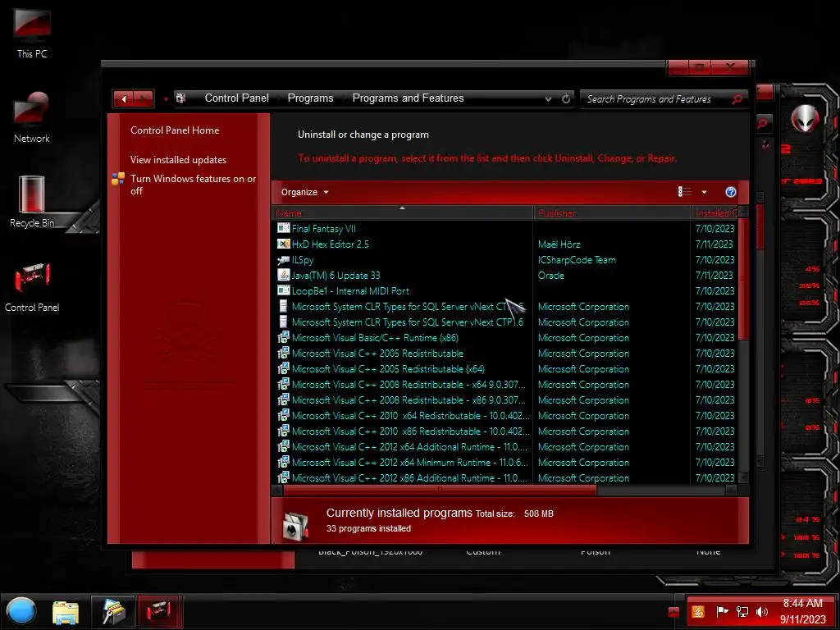Select the Control Panel taskbar button
The image size is (840, 630).
(x=159, y=612)
